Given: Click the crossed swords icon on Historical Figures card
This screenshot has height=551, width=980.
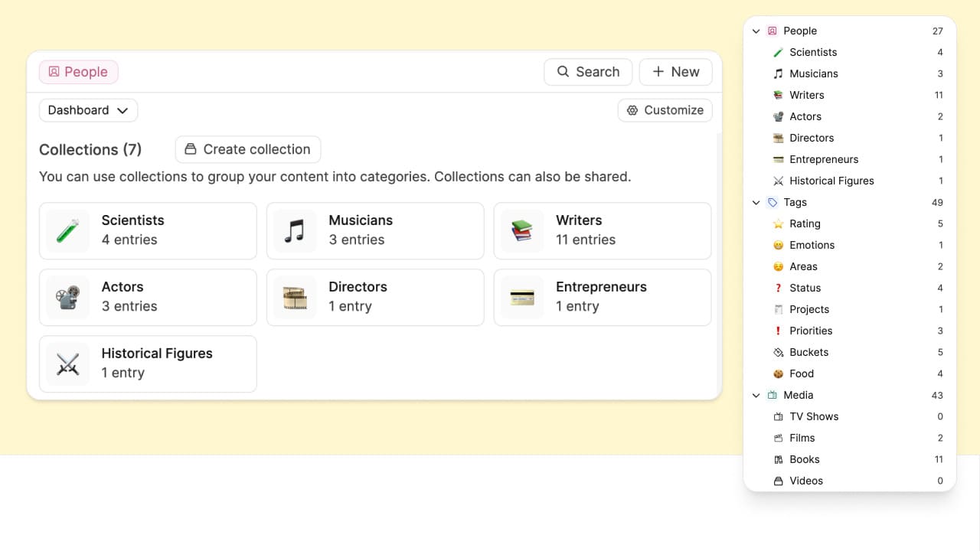Looking at the screenshot, I should [x=67, y=364].
